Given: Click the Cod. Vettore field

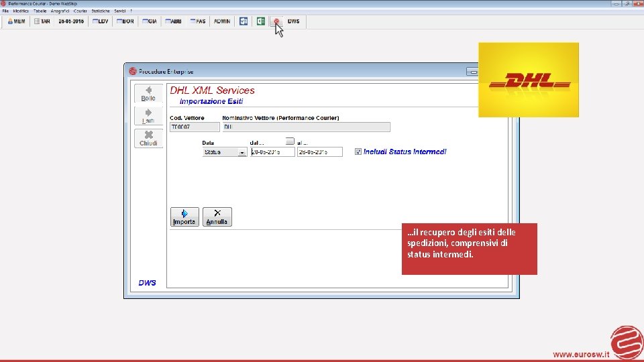Looking at the screenshot, I should coord(195,127).
